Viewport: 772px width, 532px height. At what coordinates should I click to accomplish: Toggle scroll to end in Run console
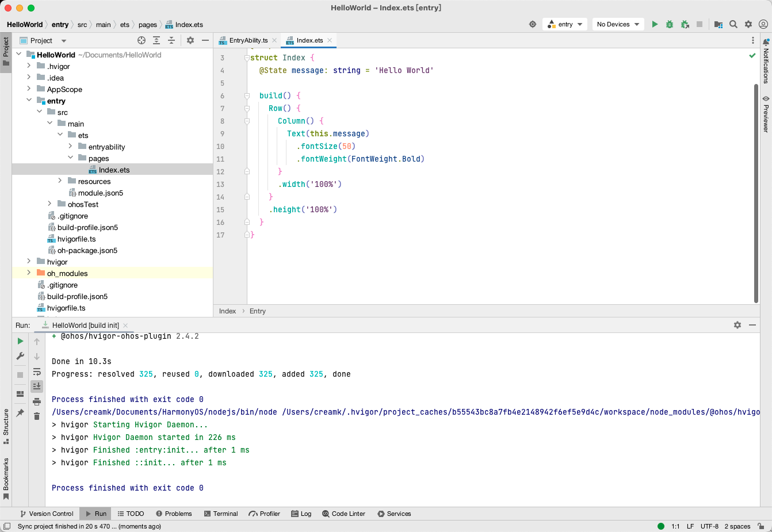coord(37,386)
